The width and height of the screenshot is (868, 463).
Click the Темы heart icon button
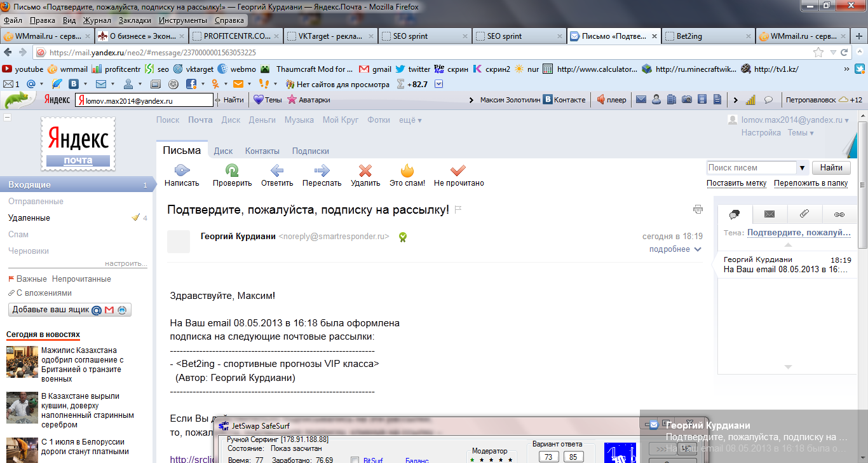(x=268, y=99)
